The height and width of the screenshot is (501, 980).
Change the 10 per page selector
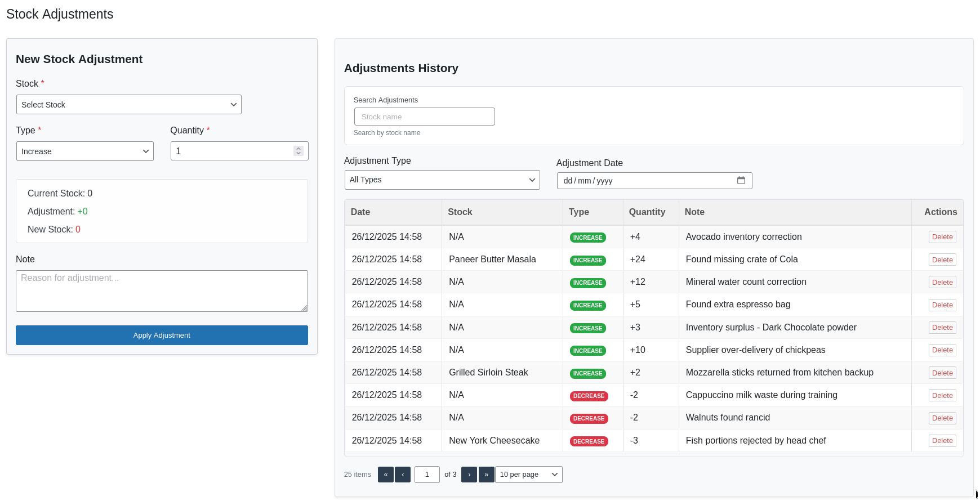point(528,475)
